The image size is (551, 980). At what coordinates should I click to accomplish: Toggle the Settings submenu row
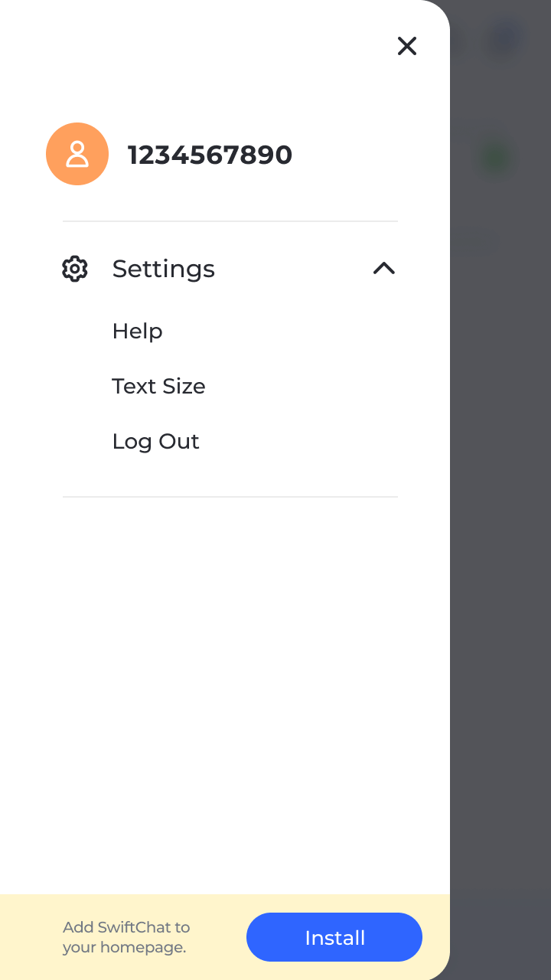coord(230,269)
